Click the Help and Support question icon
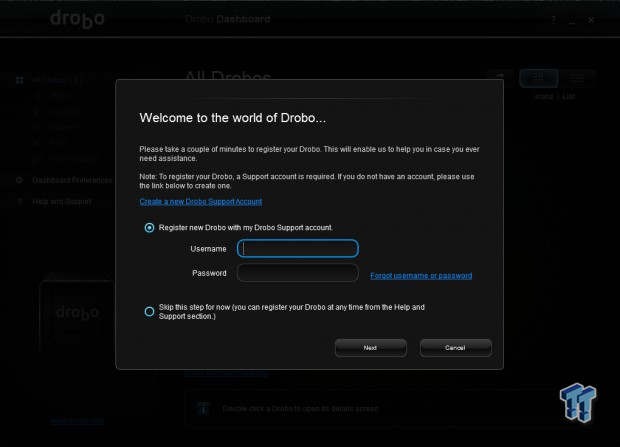 tap(19, 202)
